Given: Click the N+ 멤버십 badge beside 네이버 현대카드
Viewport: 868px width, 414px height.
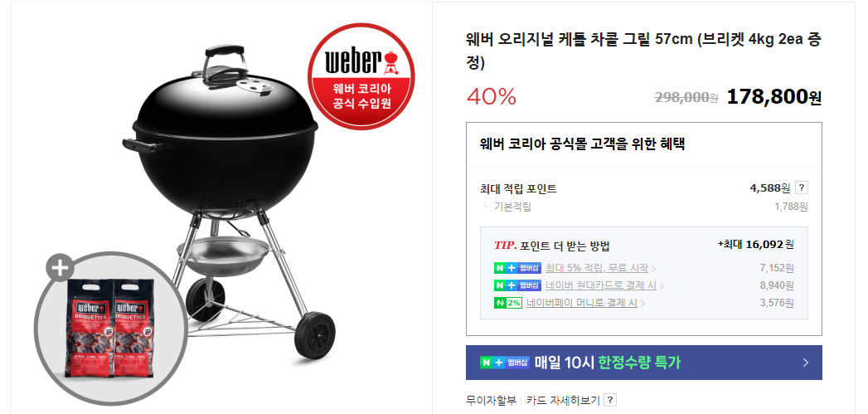Looking at the screenshot, I should pyautogui.click(x=517, y=286).
